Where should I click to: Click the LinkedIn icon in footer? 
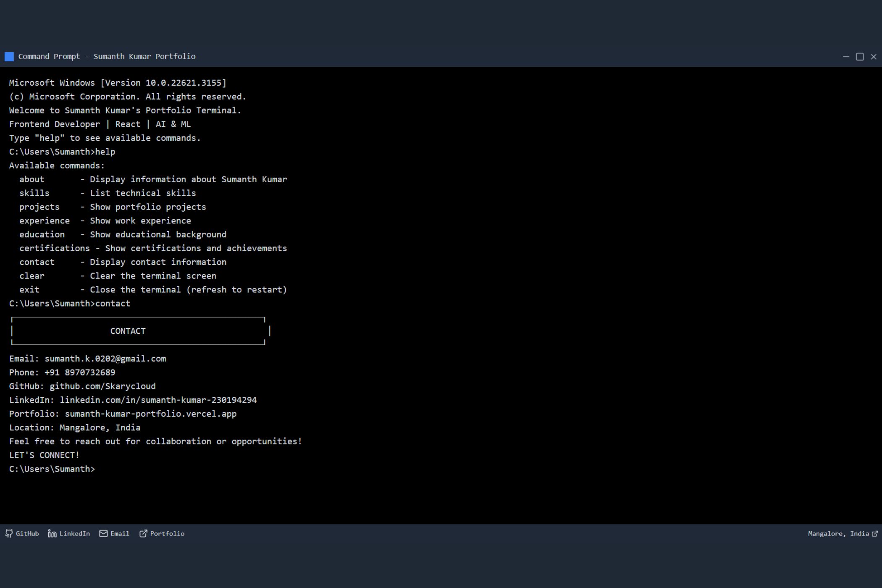point(52,533)
